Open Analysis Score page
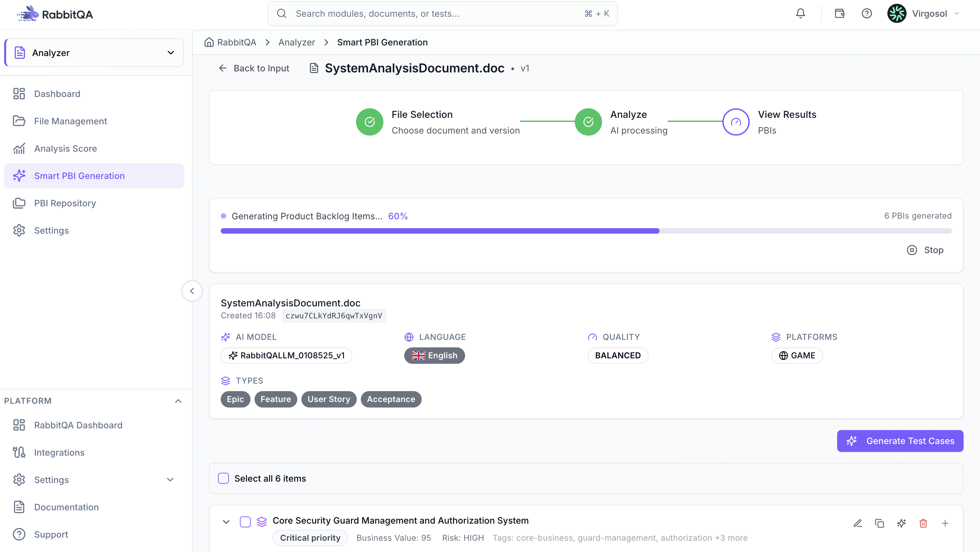The height and width of the screenshot is (552, 980). [94, 148]
